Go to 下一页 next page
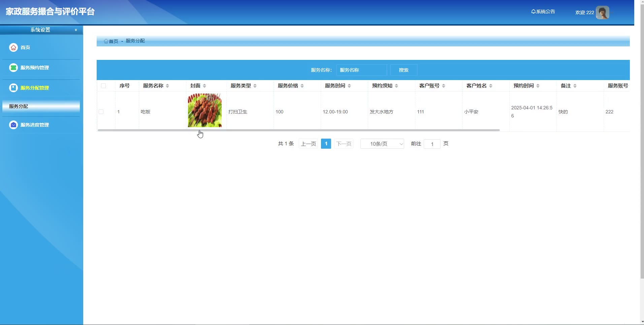The width and height of the screenshot is (644, 325). pos(344,144)
